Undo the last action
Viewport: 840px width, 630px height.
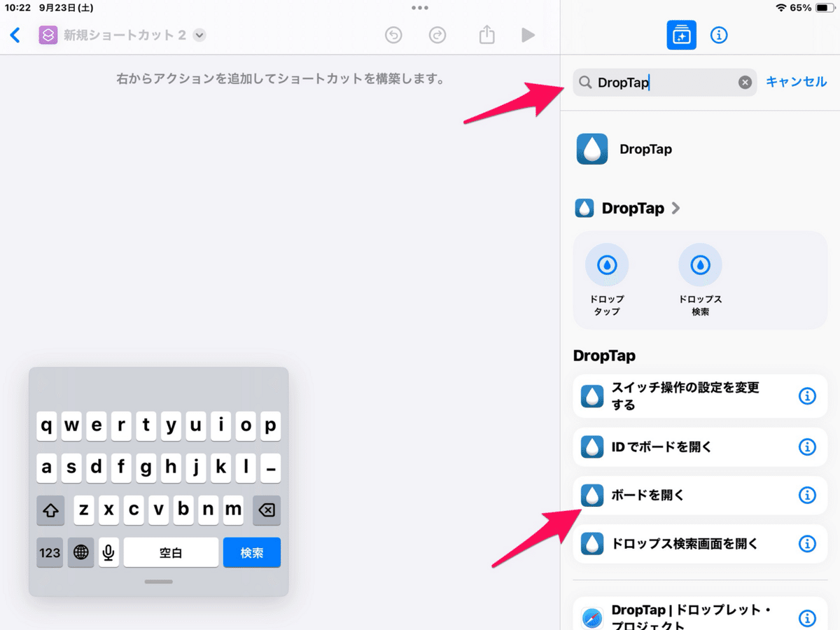(x=394, y=35)
